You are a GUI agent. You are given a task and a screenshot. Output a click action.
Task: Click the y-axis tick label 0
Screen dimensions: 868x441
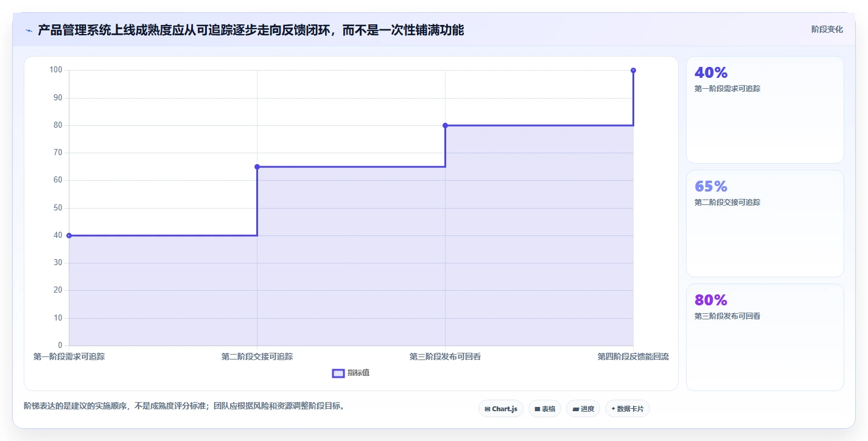coord(60,346)
